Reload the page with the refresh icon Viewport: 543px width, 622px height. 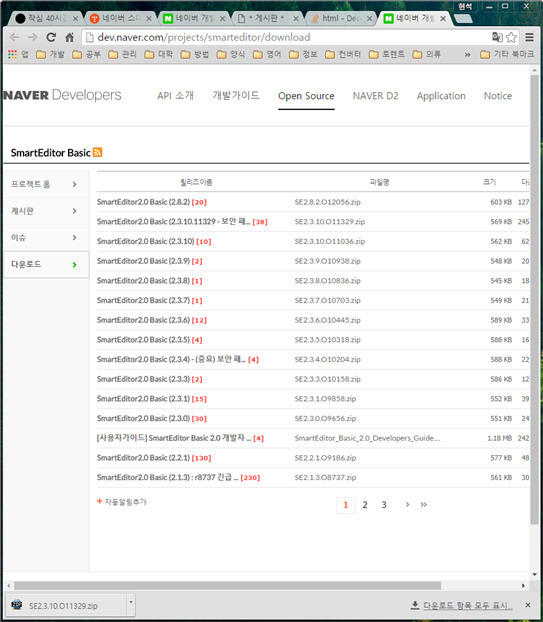pyautogui.click(x=51, y=37)
